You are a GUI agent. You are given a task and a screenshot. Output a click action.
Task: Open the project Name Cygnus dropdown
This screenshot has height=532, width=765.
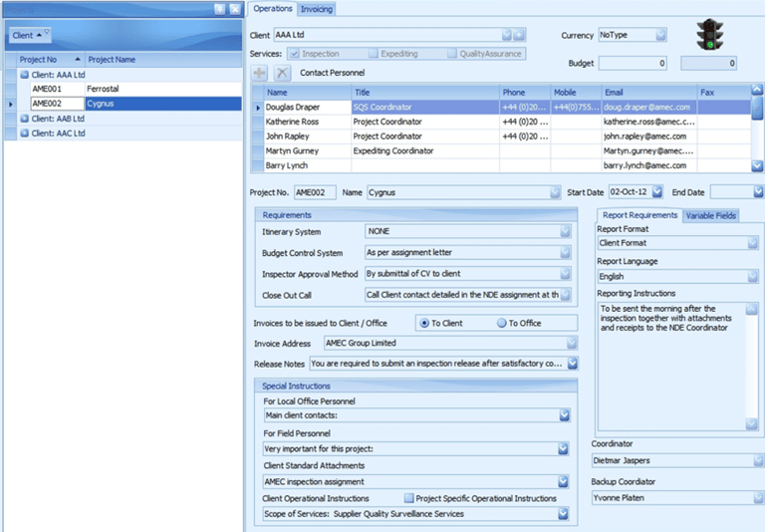[x=555, y=193]
